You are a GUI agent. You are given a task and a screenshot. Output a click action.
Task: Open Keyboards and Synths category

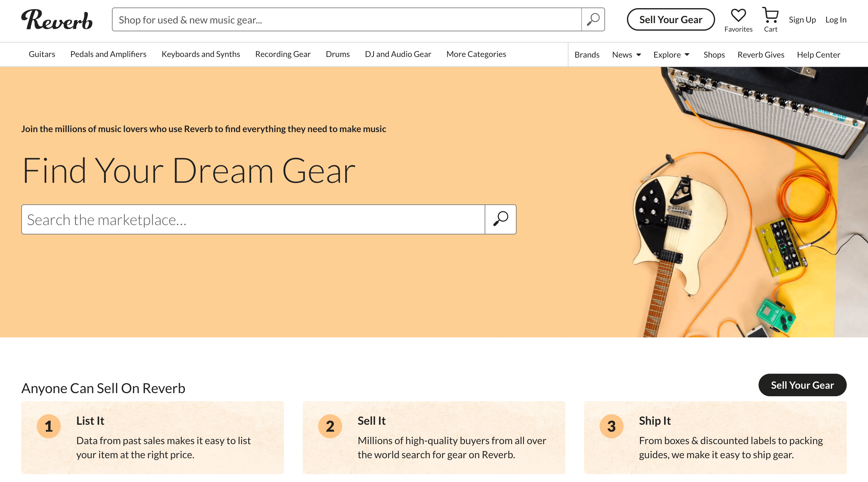[201, 54]
